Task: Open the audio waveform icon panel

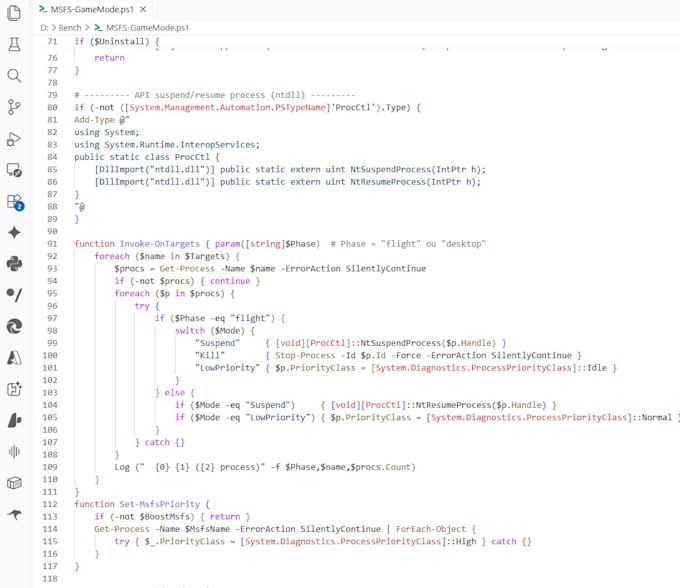Action: click(x=14, y=452)
